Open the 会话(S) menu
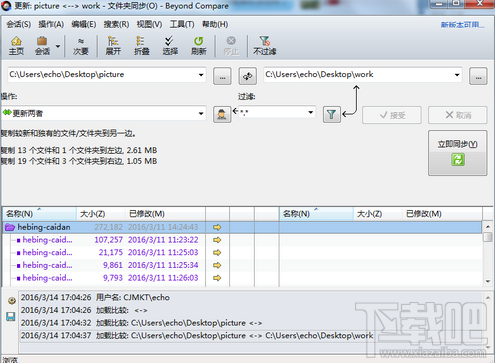 [x=19, y=24]
